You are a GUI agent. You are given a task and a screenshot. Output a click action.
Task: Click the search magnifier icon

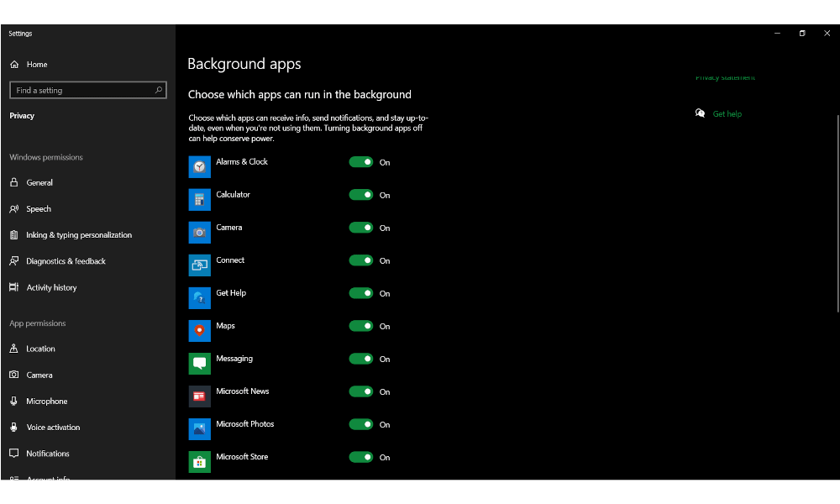point(159,90)
